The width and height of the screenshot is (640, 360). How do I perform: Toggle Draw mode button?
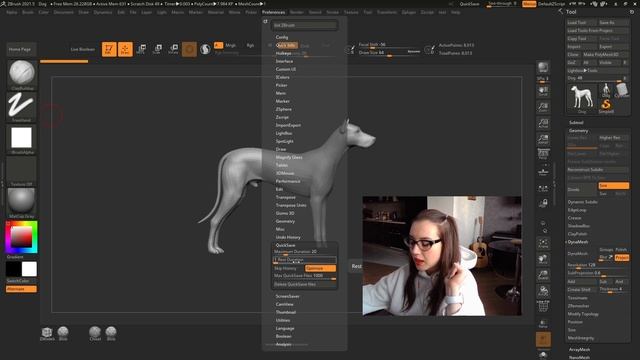click(x=125, y=49)
